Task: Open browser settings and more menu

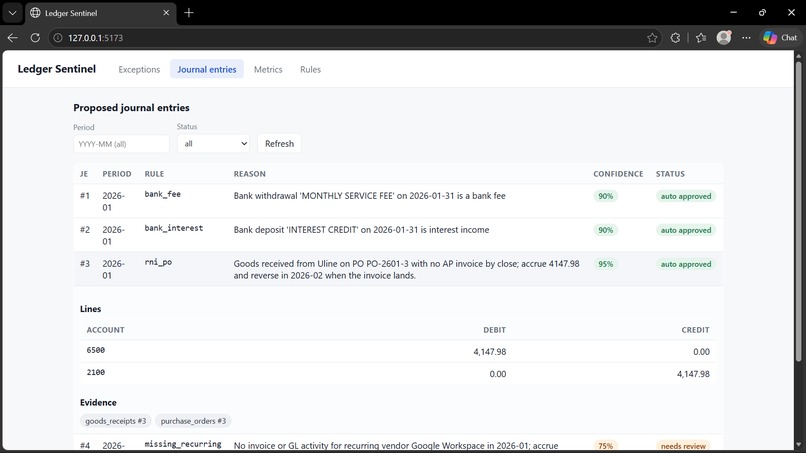Action: (x=746, y=38)
